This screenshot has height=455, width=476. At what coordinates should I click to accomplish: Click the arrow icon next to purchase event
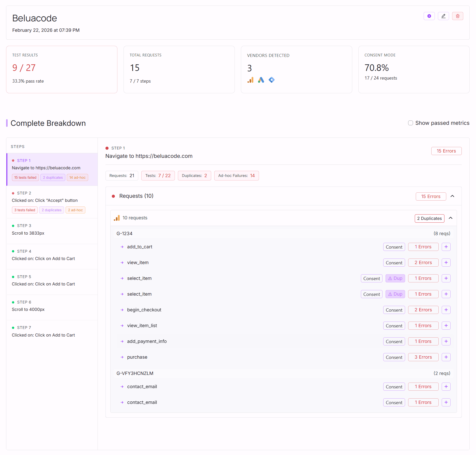tap(122, 357)
